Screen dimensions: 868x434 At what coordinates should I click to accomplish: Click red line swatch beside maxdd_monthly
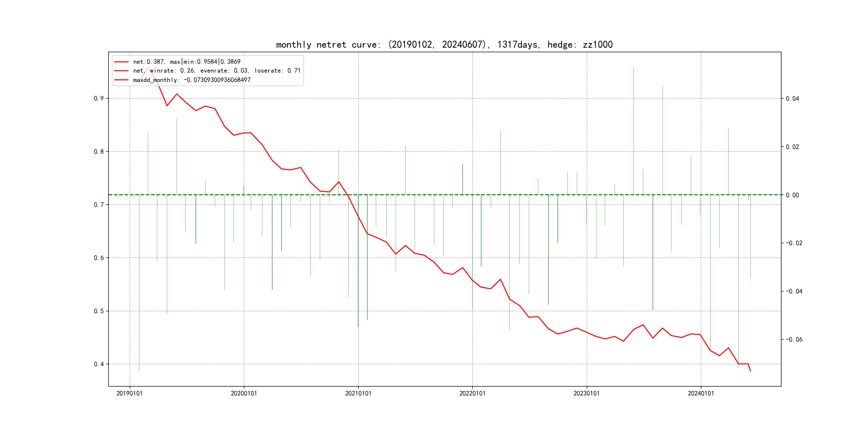[x=121, y=80]
